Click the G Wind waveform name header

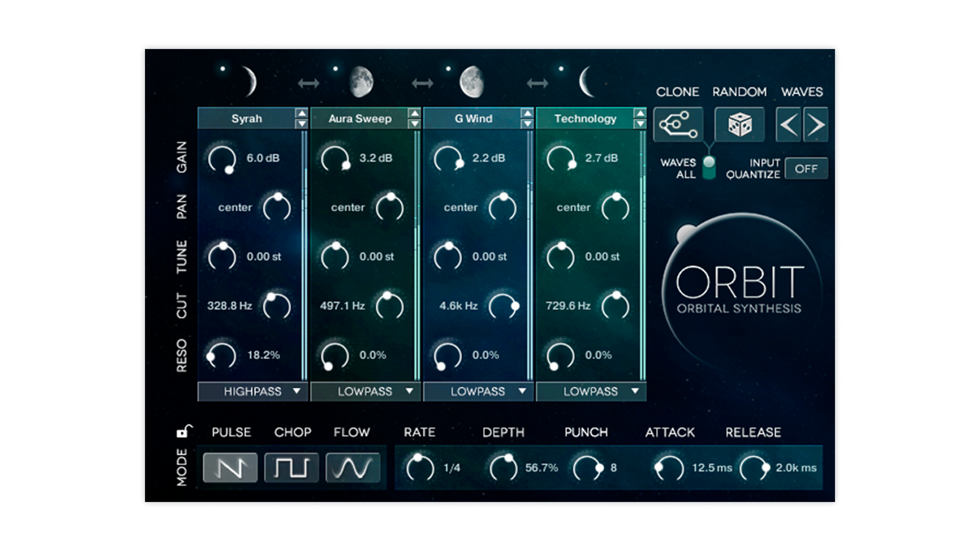coord(473,119)
